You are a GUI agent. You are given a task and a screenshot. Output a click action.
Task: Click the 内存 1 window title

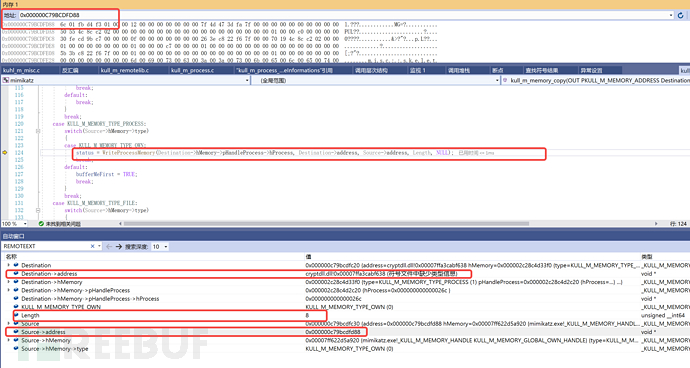tap(11, 4)
